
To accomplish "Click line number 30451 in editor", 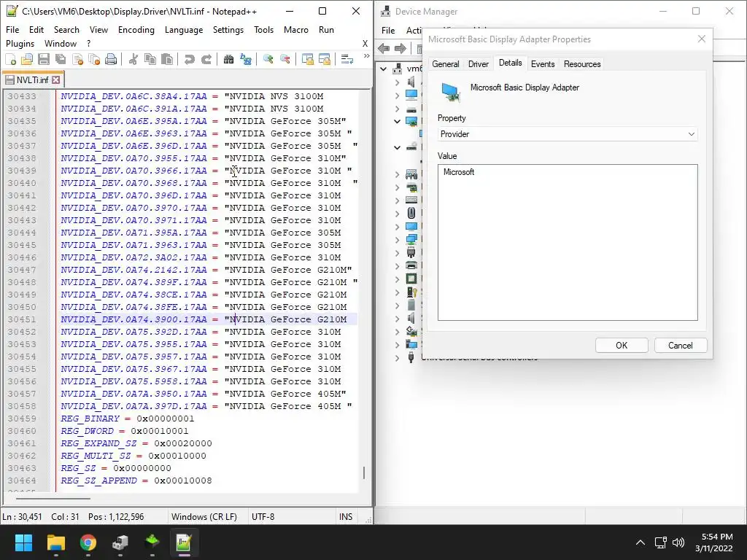I will [22, 319].
